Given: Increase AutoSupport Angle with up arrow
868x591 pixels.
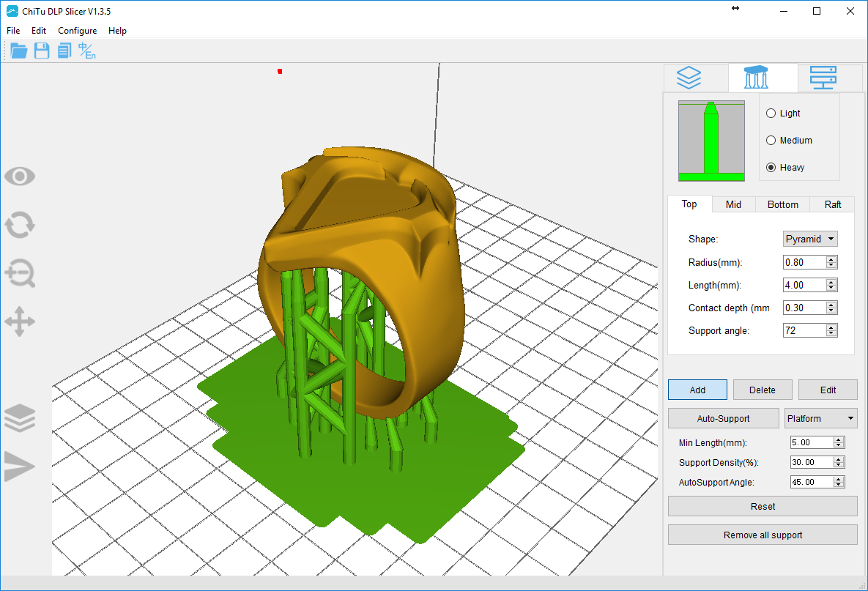Looking at the screenshot, I should point(839,479).
